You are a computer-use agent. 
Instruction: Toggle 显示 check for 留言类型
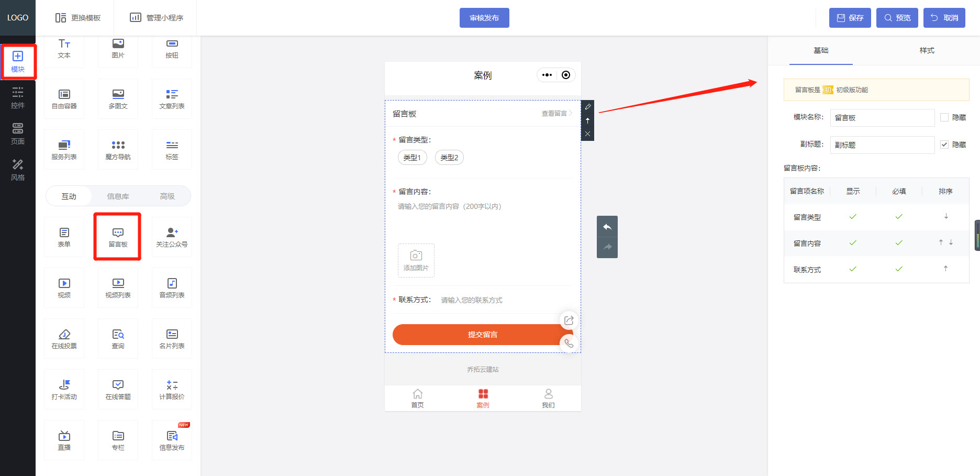tap(853, 217)
